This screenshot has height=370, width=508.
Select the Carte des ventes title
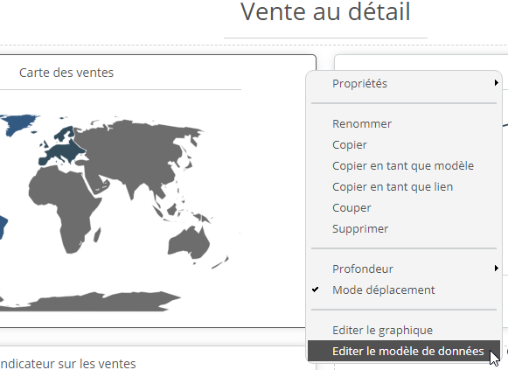[66, 73]
